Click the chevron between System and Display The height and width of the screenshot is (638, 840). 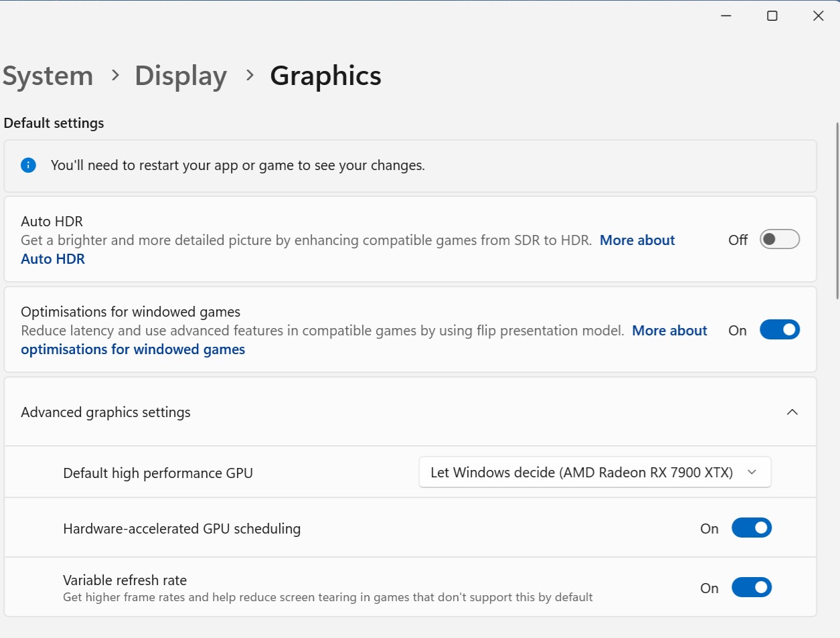pyautogui.click(x=115, y=75)
